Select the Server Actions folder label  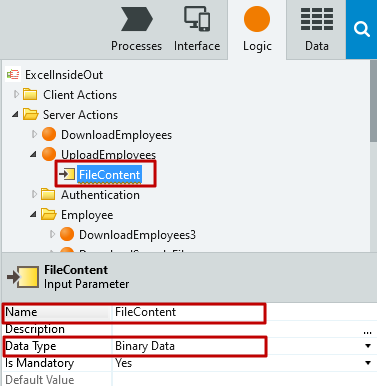point(80,115)
